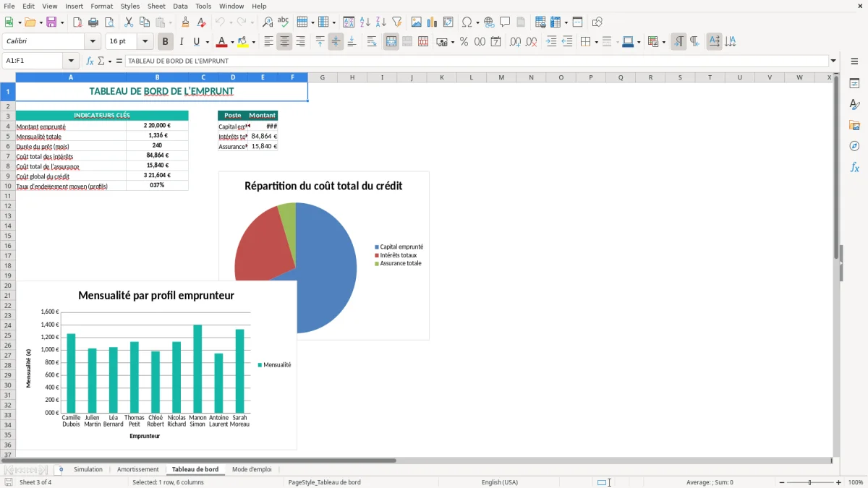Click the red font color swatch
Screen dimensions: 868x488
(221, 42)
